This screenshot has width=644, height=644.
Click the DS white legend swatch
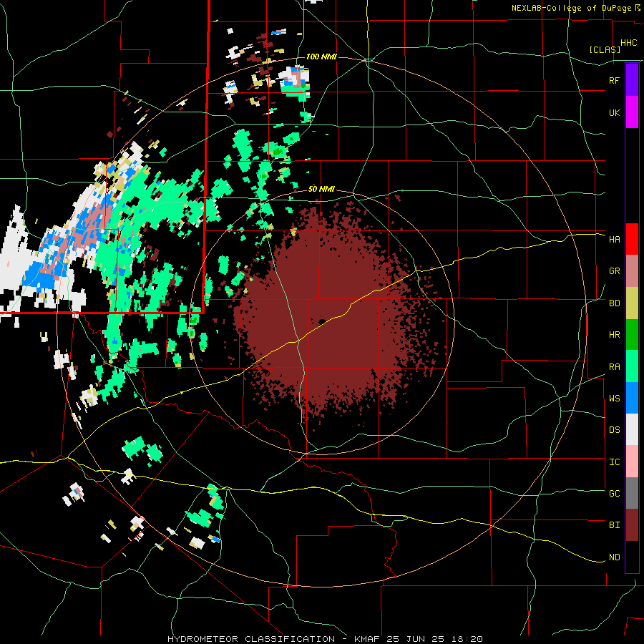(632, 429)
